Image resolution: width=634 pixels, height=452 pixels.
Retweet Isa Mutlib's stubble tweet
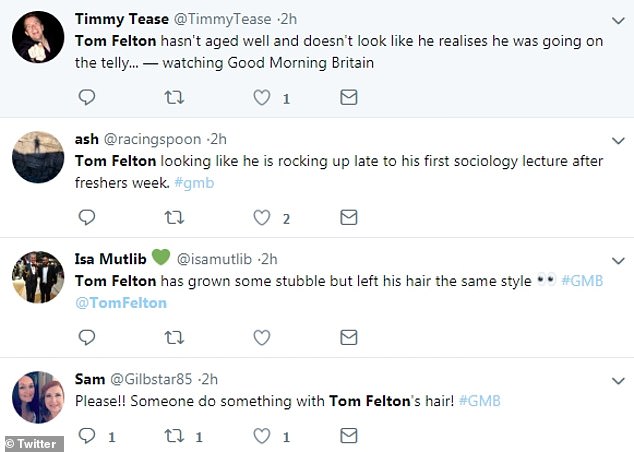(x=174, y=336)
